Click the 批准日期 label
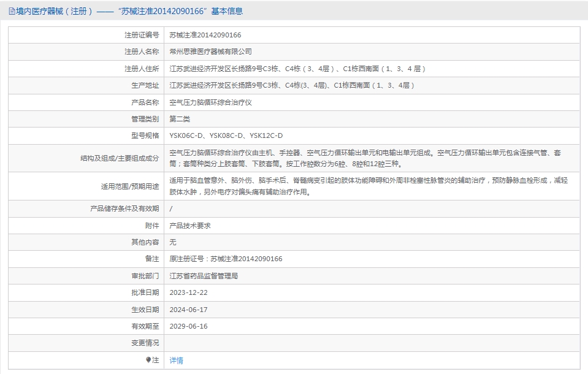 pos(145,292)
